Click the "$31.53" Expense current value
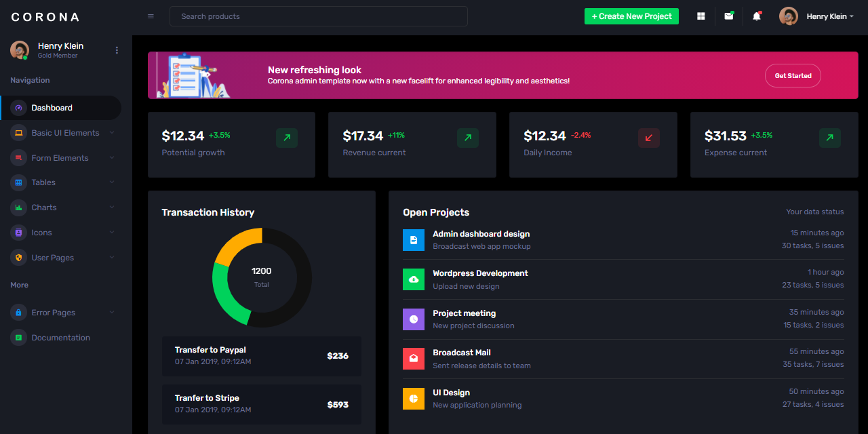This screenshot has width=868, height=434. 726,136
